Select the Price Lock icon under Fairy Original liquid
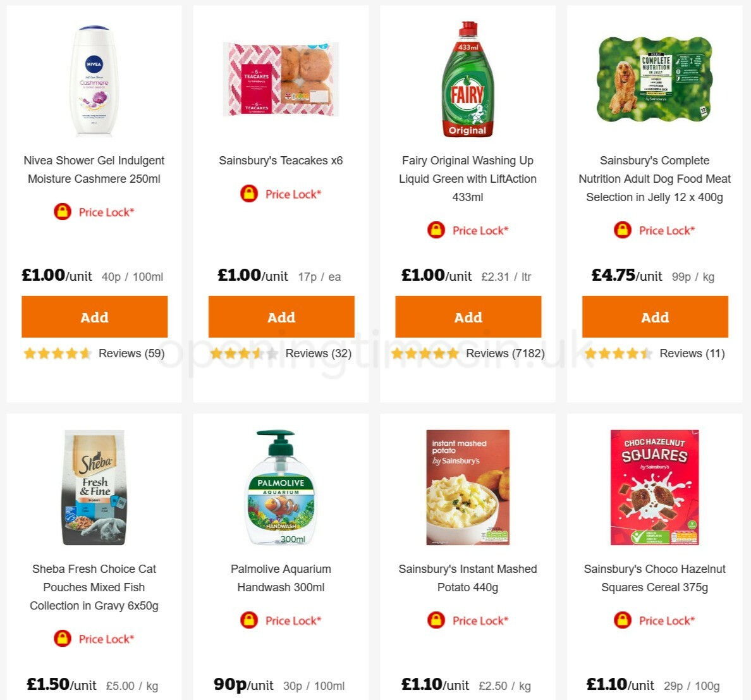The image size is (751, 700). coord(435,230)
